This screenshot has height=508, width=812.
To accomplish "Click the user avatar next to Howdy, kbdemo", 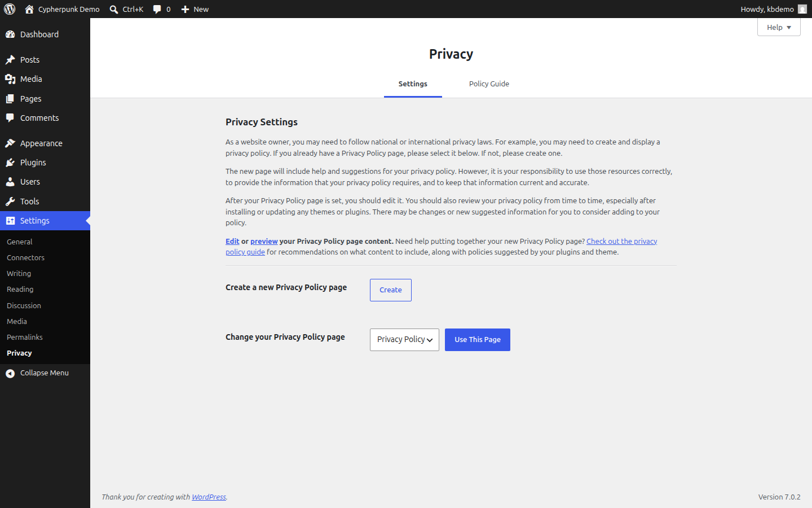I will tap(802, 9).
